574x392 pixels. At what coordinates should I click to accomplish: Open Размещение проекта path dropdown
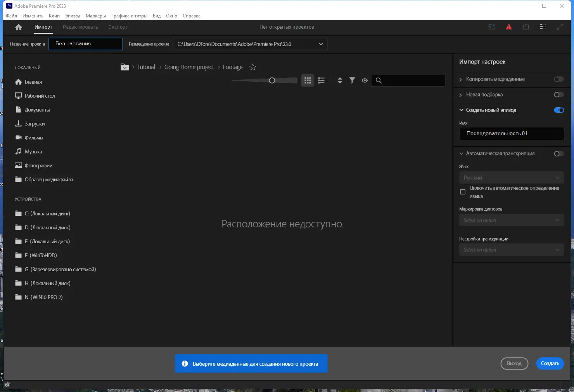coord(250,44)
